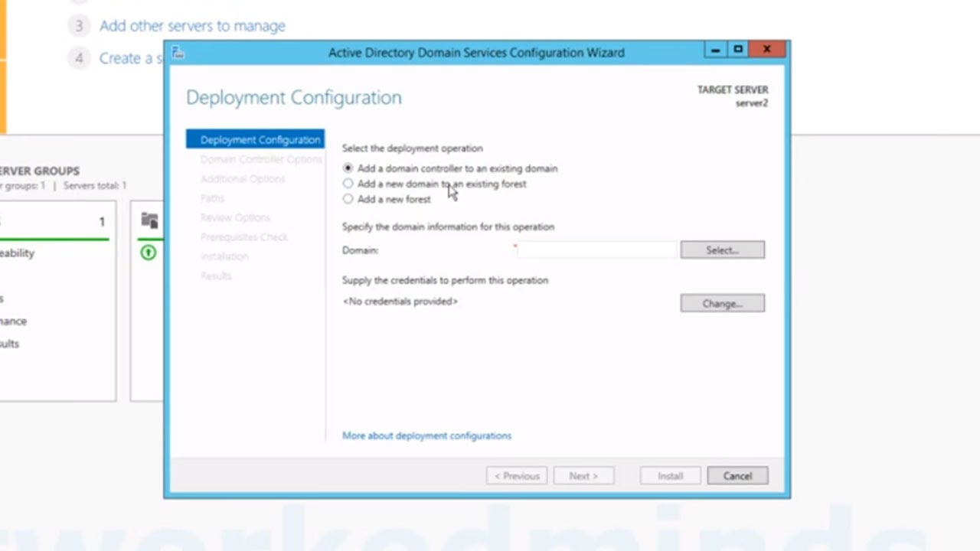The width and height of the screenshot is (980, 551).
Task: Click '<No credentials provided>' text
Action: pos(400,302)
